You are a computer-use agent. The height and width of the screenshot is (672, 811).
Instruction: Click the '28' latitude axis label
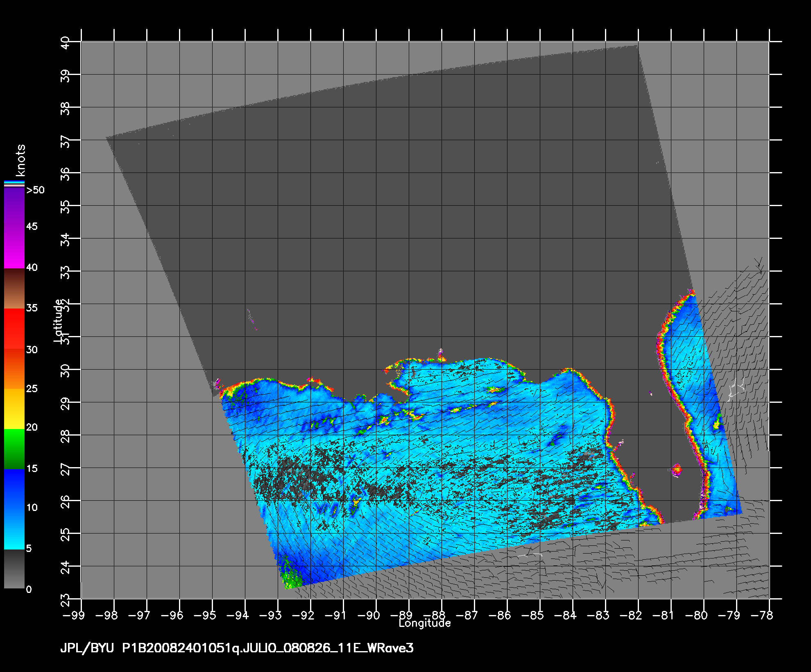65,437
